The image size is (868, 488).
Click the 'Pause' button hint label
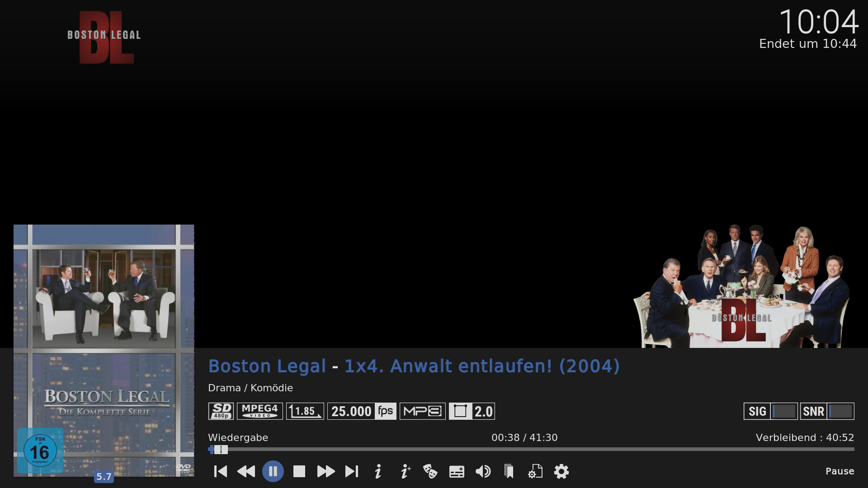pyautogui.click(x=840, y=471)
